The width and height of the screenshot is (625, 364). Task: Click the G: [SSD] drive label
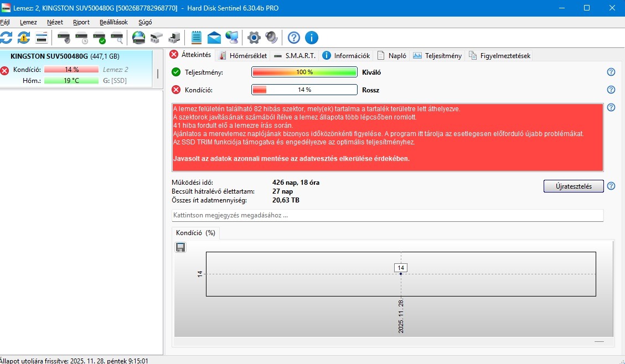click(115, 80)
